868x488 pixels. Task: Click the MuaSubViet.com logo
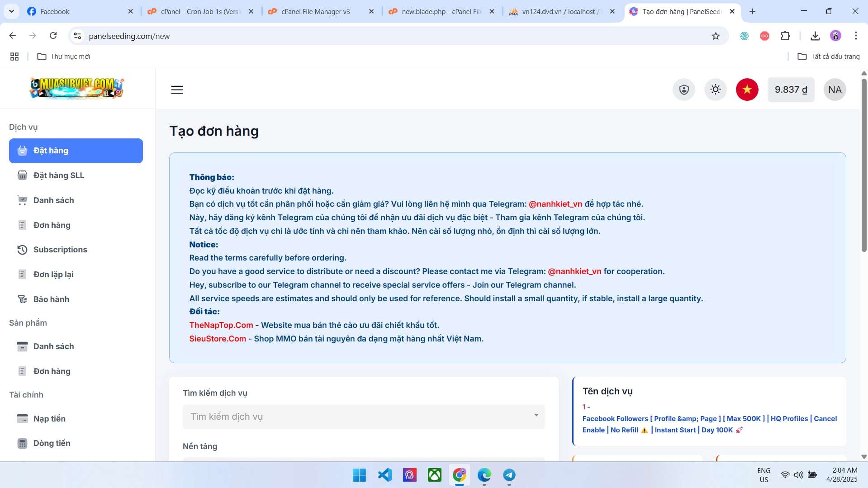click(x=76, y=88)
